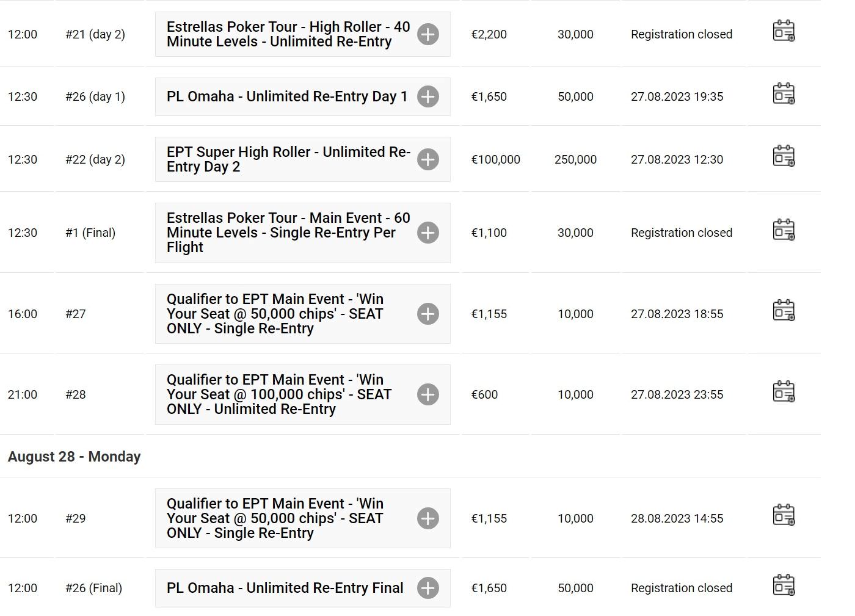Open EPT Super High Roller event title
Image resolution: width=855 pixels, height=616 pixels.
point(288,159)
